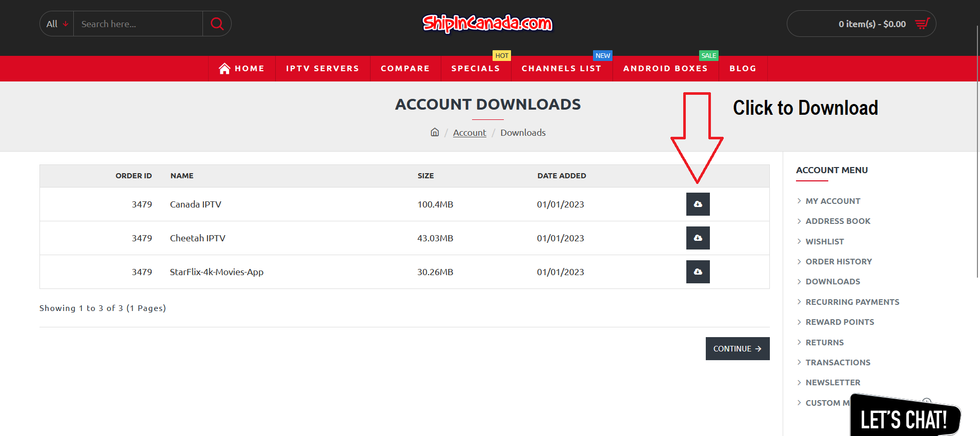
Task: Click the red search magnifier icon
Action: tap(217, 24)
